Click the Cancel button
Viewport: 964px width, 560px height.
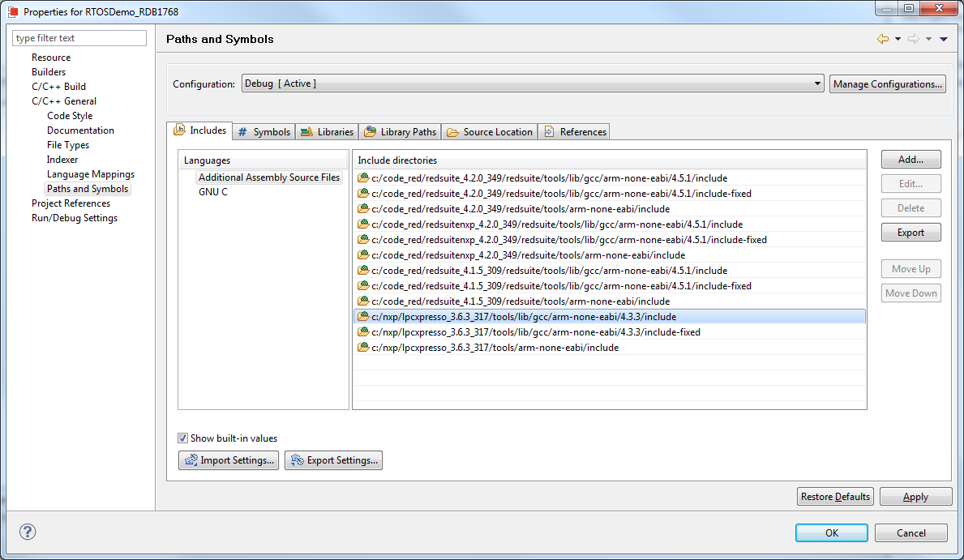tap(911, 533)
